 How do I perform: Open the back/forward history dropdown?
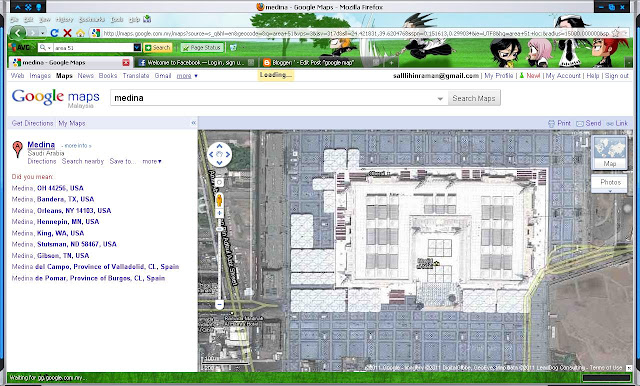pos(43,33)
